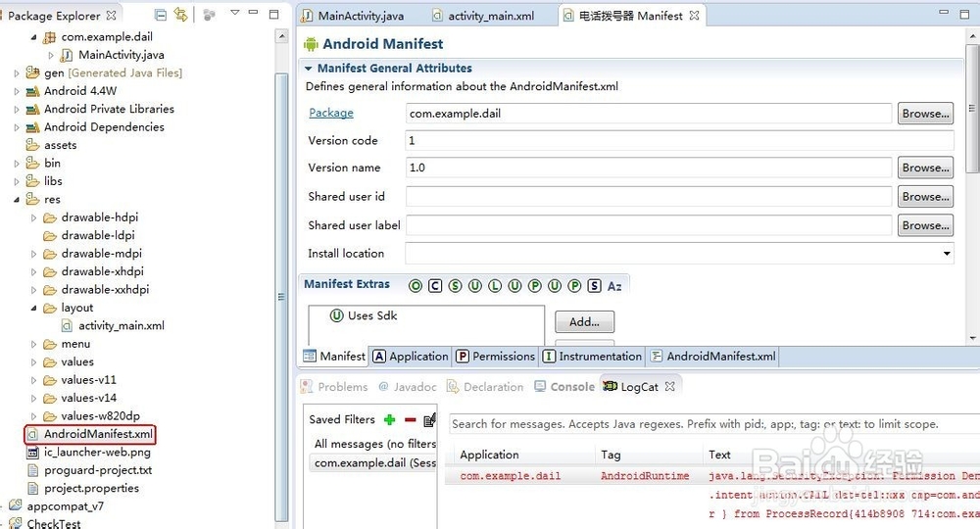Switch to the Javadoc view

click(x=408, y=387)
